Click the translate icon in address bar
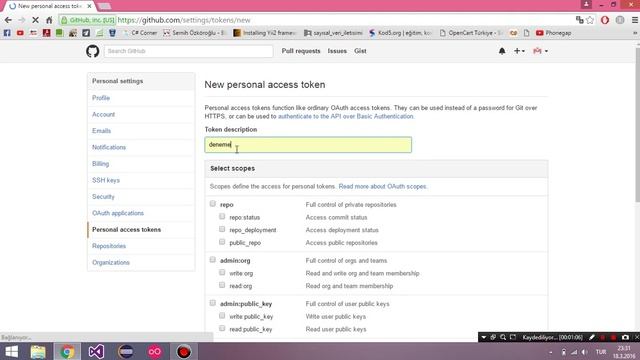This screenshot has height=360, width=640. [x=579, y=20]
